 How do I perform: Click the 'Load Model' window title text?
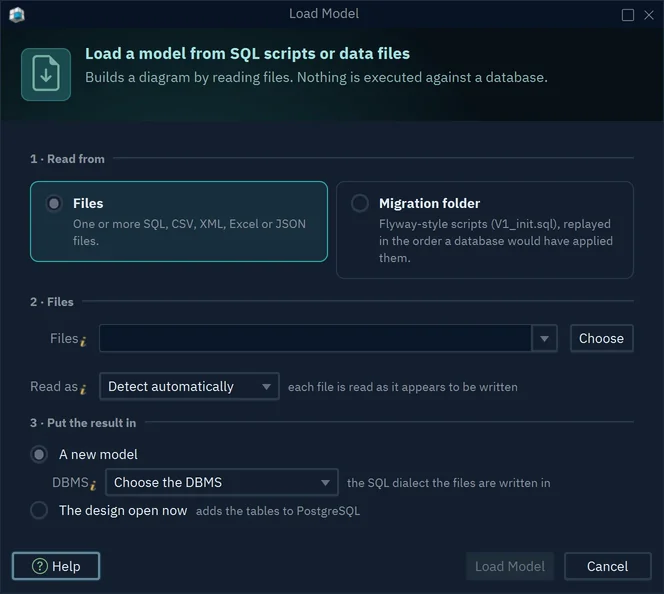[324, 14]
